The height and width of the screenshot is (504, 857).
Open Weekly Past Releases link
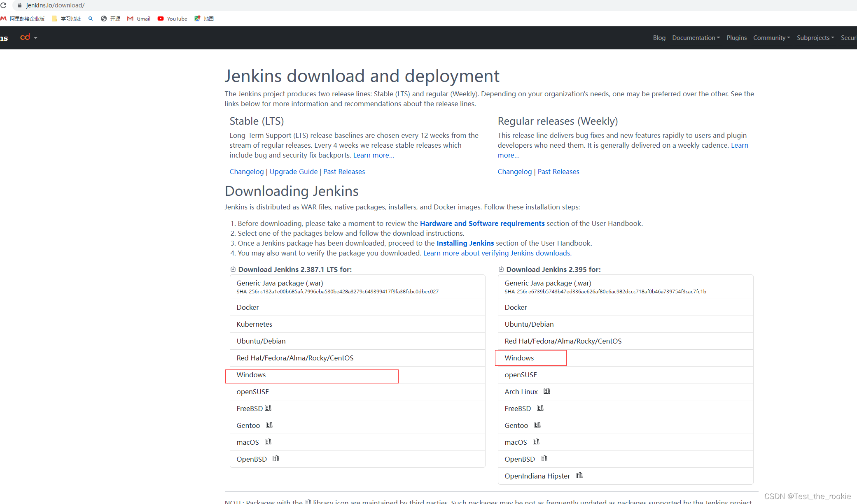[558, 172]
